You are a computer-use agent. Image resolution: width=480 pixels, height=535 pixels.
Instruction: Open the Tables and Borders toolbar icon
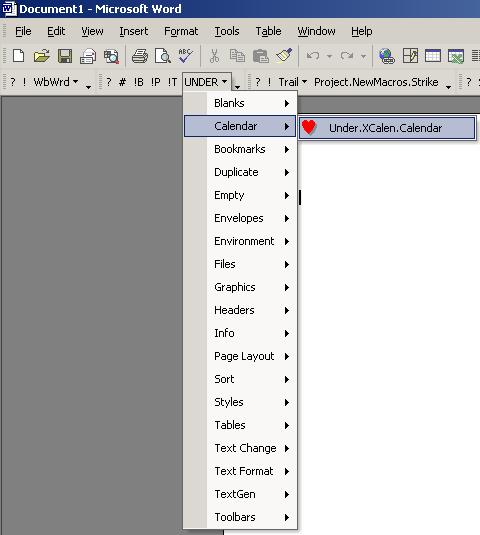[410, 56]
